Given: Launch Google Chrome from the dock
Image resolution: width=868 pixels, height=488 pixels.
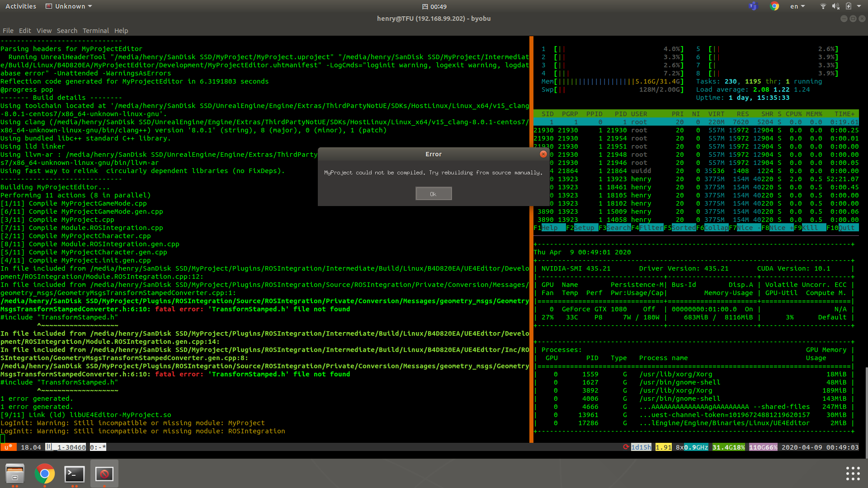Looking at the screenshot, I should pos(44,474).
